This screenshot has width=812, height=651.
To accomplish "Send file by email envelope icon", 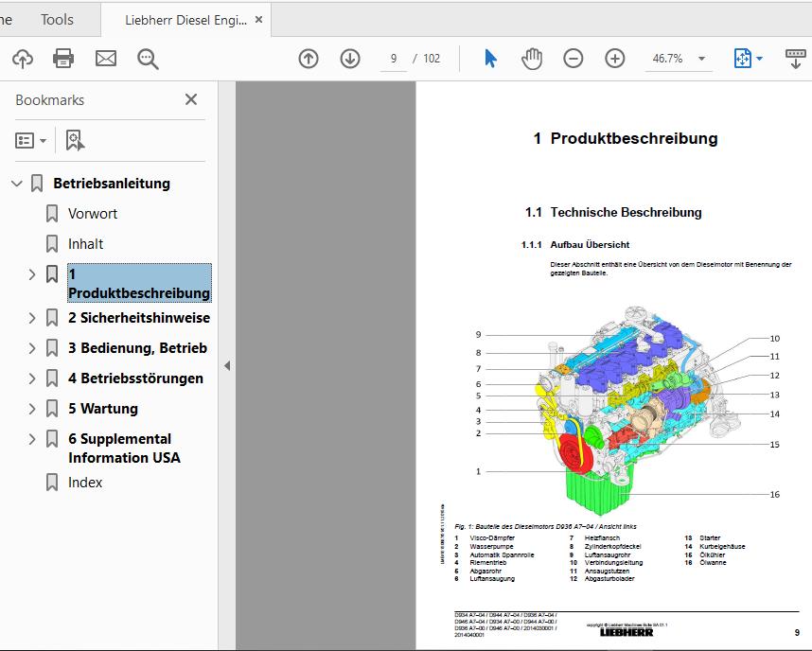I will 106,59.
